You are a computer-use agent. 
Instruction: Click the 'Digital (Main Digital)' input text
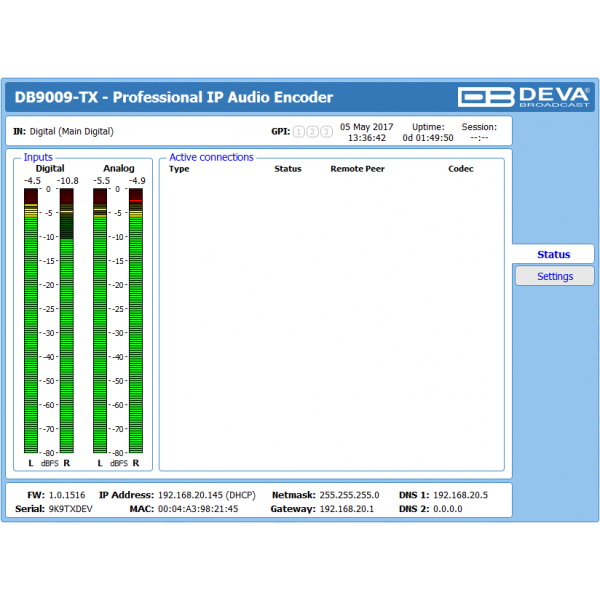coord(72,132)
